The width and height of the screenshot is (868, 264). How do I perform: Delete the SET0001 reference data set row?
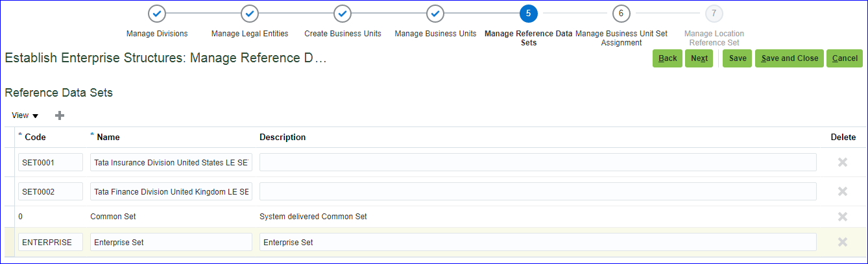(x=843, y=162)
